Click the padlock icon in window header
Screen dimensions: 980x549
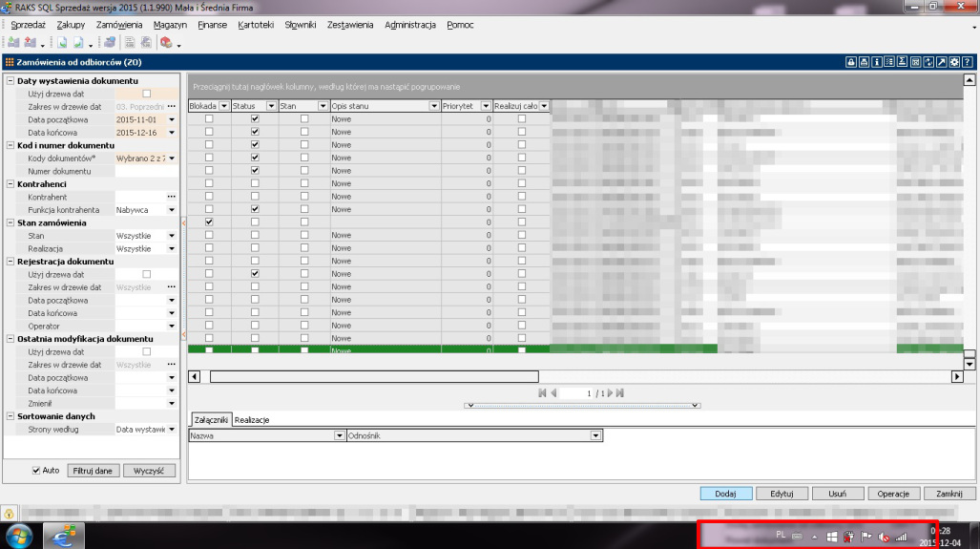pos(851,62)
